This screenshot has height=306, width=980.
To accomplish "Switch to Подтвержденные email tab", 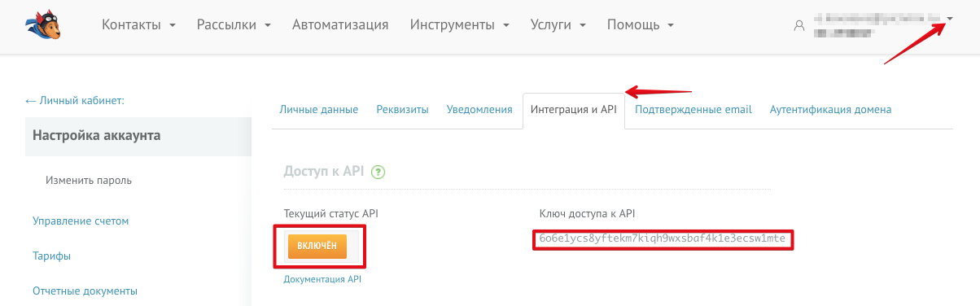I will 693,110.
